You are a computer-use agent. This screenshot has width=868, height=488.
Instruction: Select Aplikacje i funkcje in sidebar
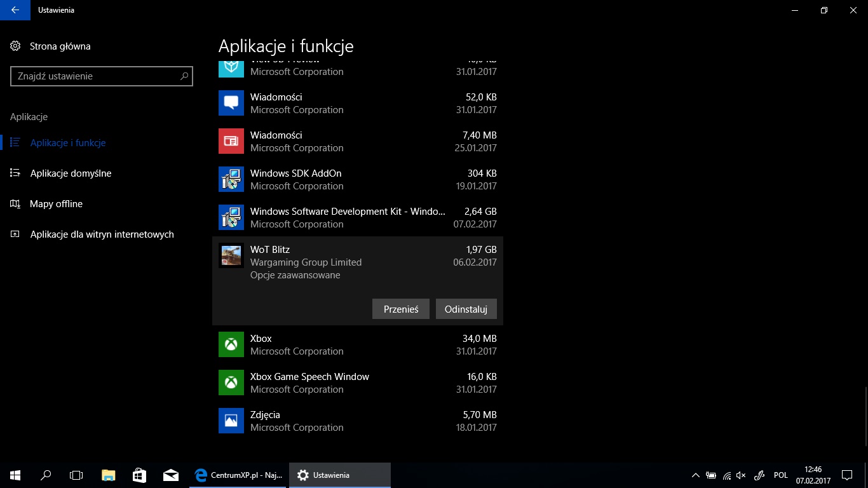pos(68,143)
